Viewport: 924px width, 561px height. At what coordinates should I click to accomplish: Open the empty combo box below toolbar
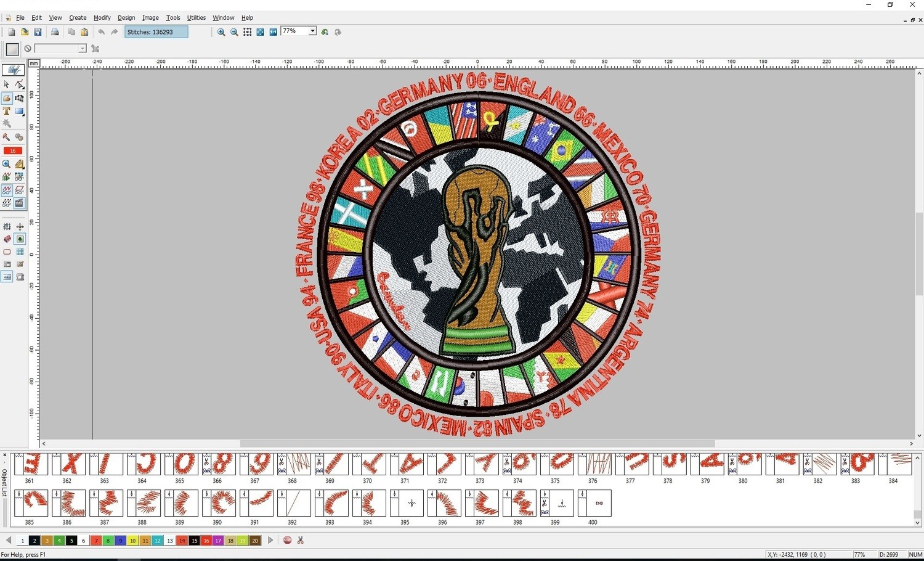[x=60, y=49]
